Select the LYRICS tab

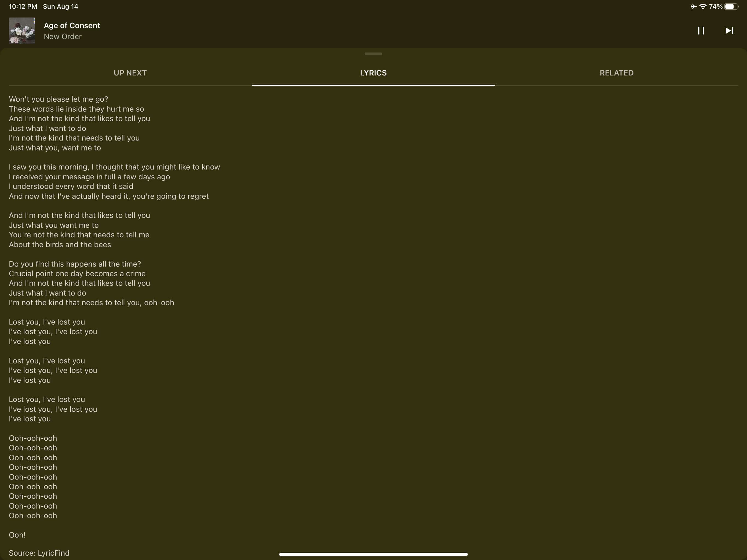tap(373, 73)
